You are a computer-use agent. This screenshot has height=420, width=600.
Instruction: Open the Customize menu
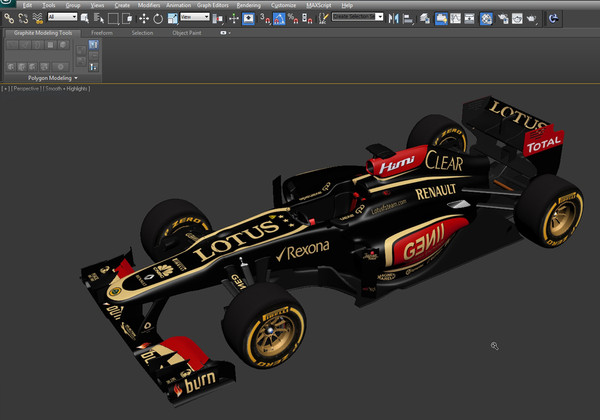coord(283,5)
